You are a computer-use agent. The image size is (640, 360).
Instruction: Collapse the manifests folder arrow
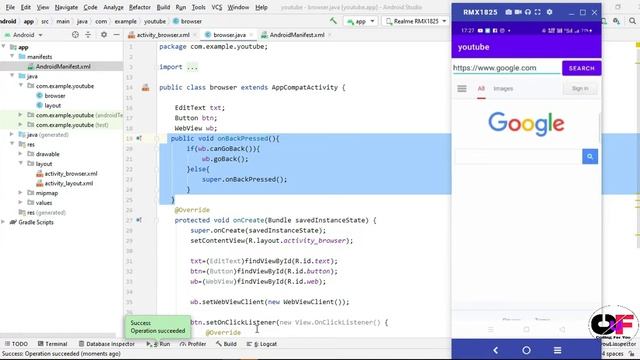[x=12, y=57]
